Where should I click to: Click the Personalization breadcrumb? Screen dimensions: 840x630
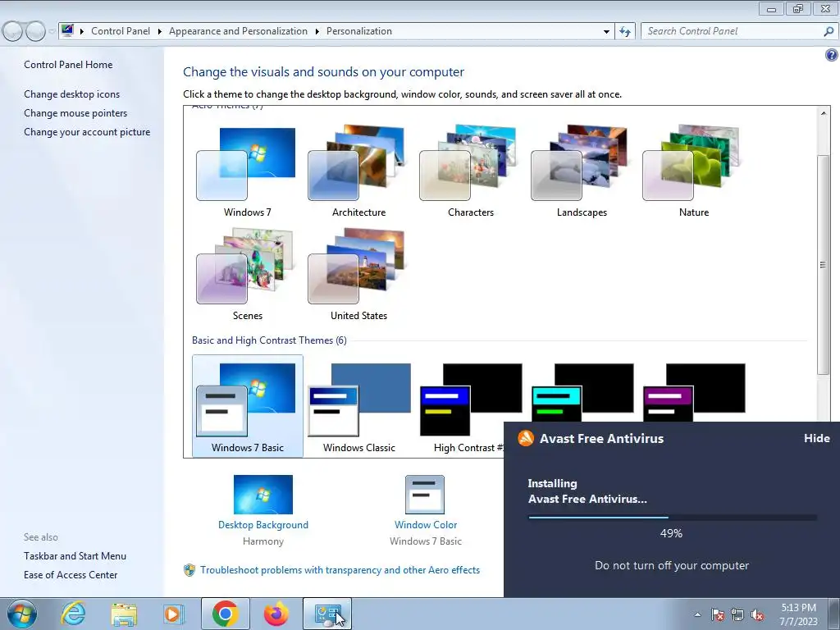point(359,31)
